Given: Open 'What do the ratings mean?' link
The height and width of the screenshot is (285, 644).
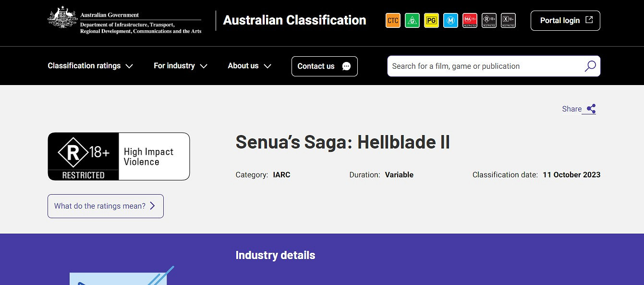Looking at the screenshot, I should click(x=105, y=206).
